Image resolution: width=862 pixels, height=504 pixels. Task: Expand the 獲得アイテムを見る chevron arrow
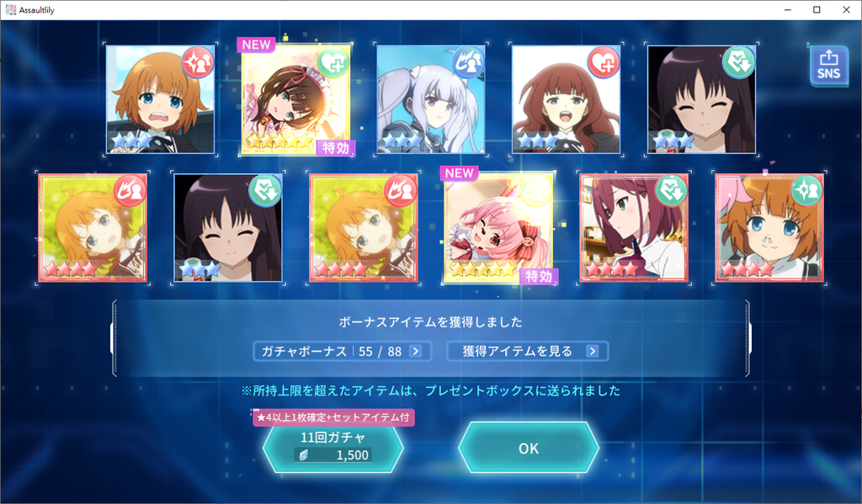[592, 351]
